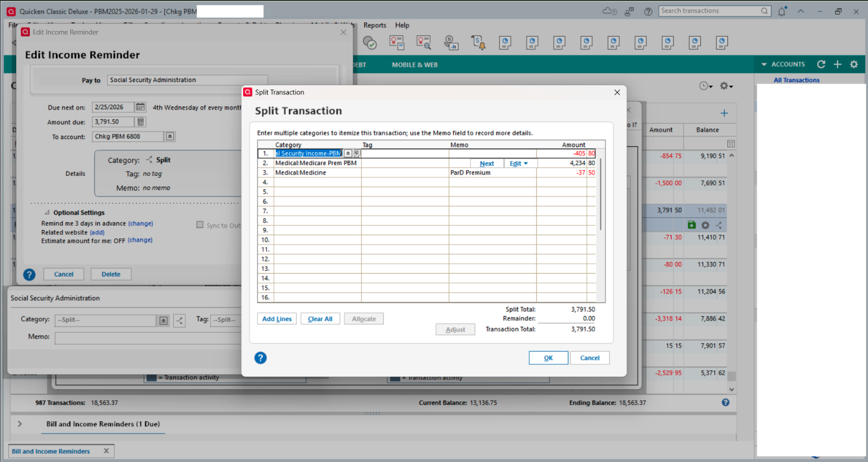Click the notification bell in the title bar

[x=782, y=11]
